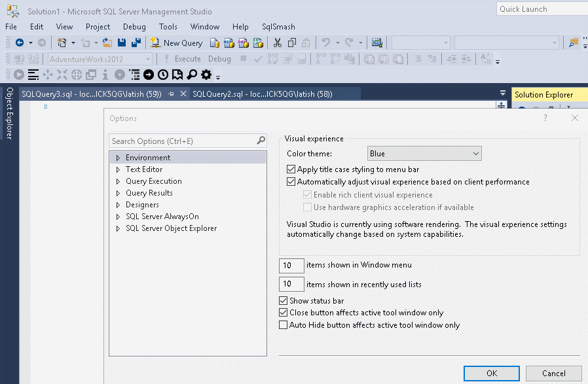
Task: Pin the SQLQuery3.sql tab
Action: click(172, 94)
